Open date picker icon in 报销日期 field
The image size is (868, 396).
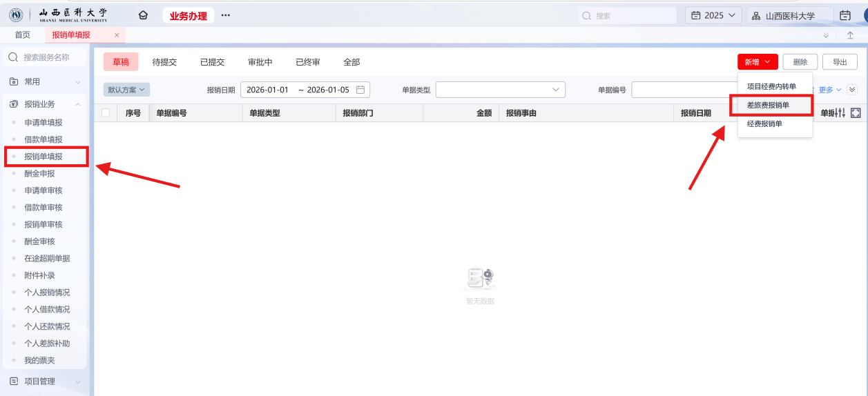click(360, 90)
